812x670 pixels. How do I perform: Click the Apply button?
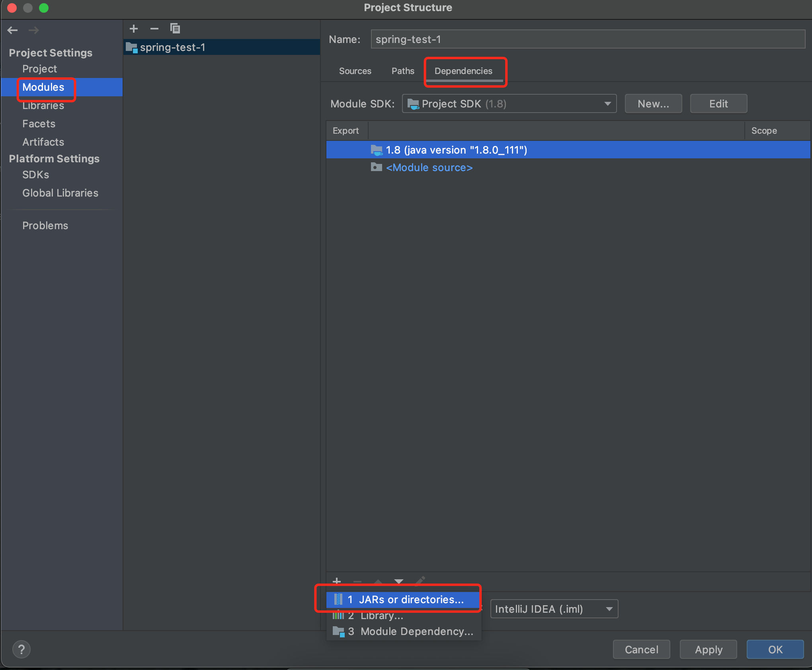pos(708,649)
